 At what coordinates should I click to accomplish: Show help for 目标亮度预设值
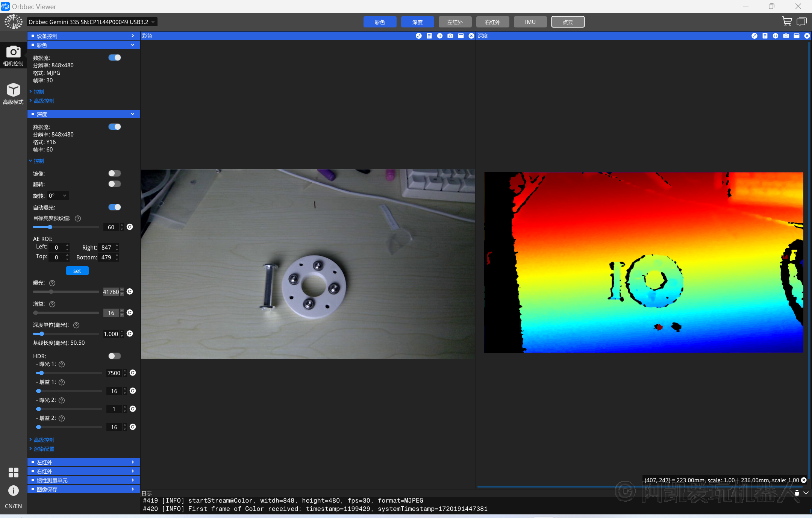(x=78, y=218)
